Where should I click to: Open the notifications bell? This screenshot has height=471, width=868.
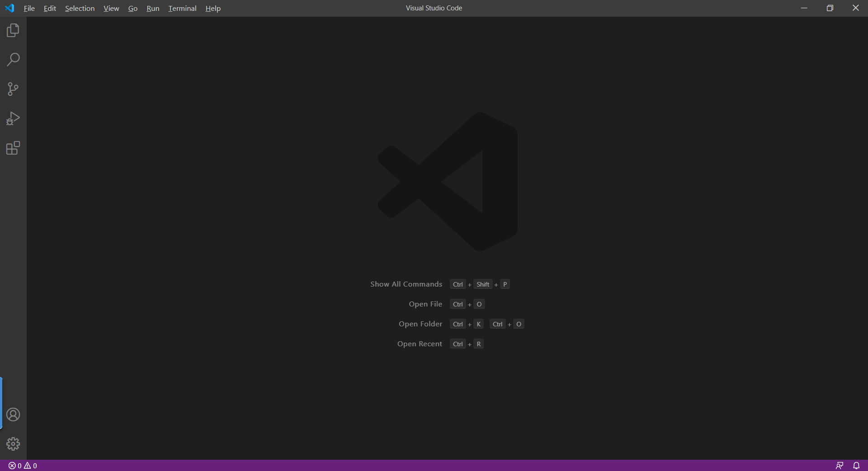pos(856,466)
